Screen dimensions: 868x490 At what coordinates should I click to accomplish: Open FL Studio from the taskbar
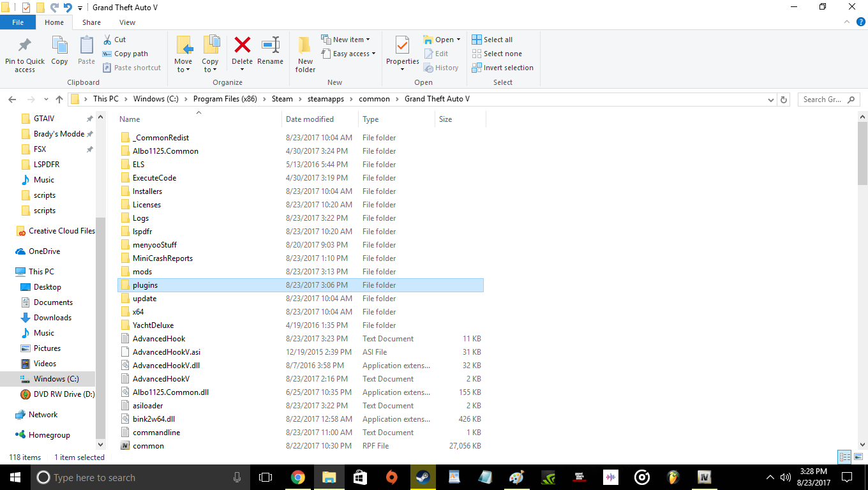click(673, 477)
